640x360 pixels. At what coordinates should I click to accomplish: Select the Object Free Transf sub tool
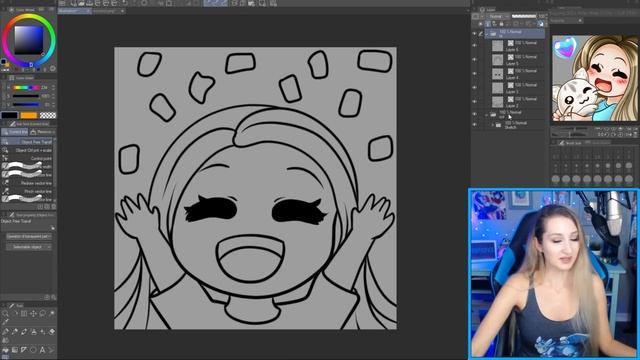tap(27, 142)
